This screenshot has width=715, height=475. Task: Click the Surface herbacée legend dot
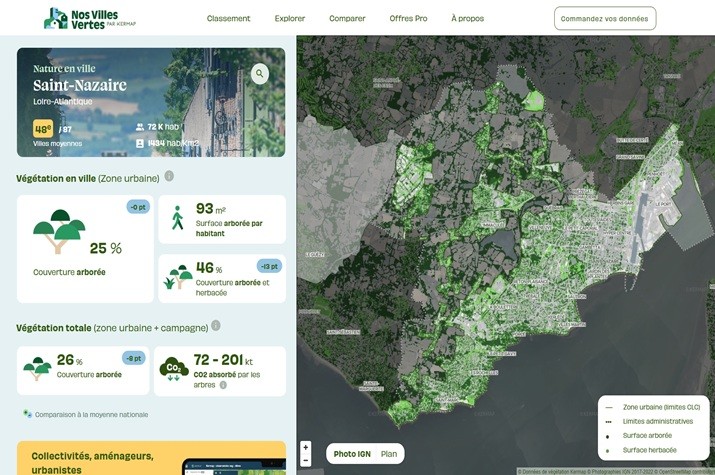point(607,451)
